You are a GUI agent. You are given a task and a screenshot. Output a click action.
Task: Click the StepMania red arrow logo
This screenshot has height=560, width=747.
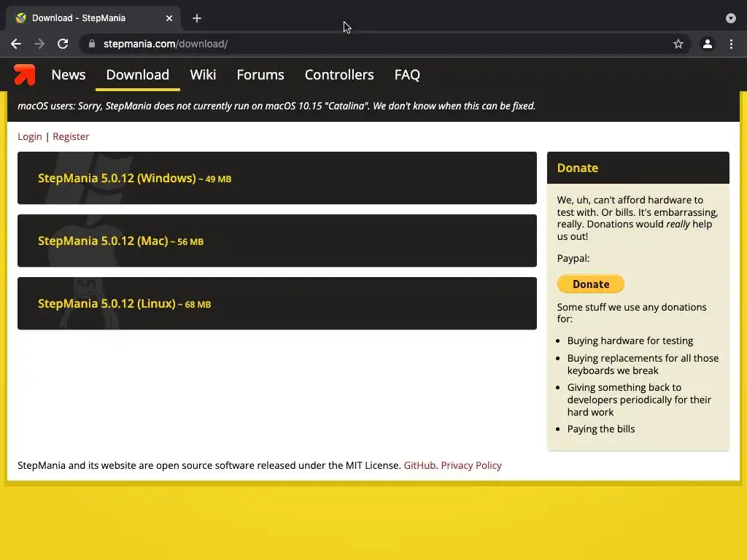pos(24,75)
